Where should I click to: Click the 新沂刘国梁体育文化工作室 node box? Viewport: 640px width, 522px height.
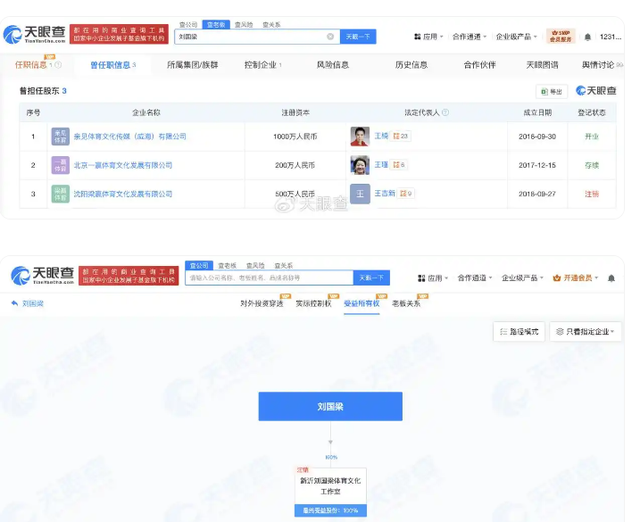331,492
